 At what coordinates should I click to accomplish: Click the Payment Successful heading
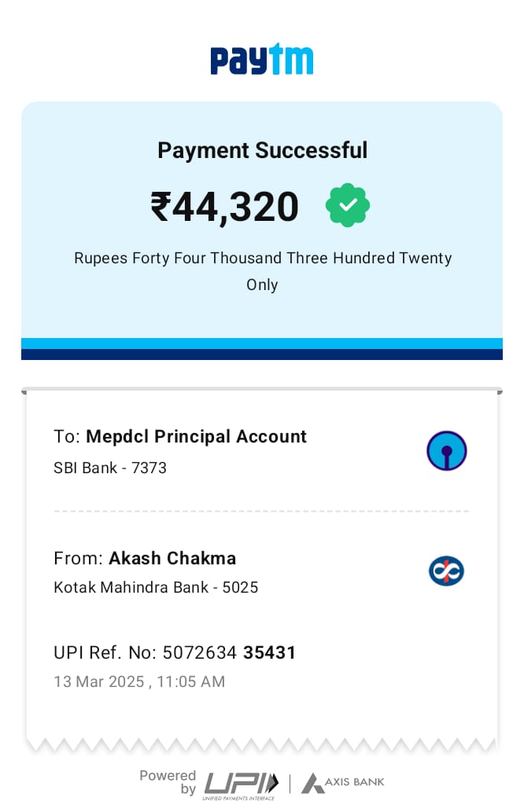[x=262, y=150]
